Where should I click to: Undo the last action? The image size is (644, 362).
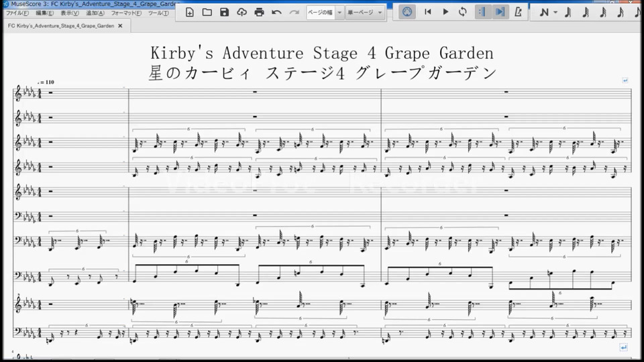point(276,12)
